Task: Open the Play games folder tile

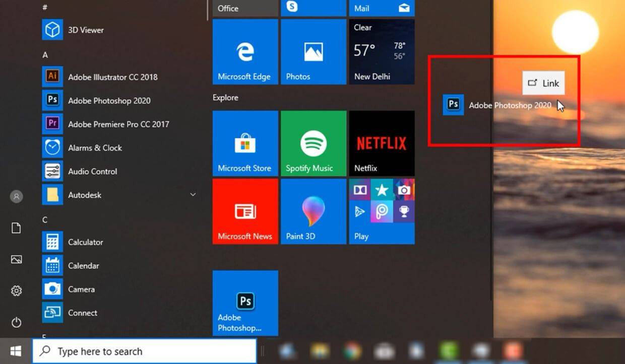Action: click(x=382, y=211)
